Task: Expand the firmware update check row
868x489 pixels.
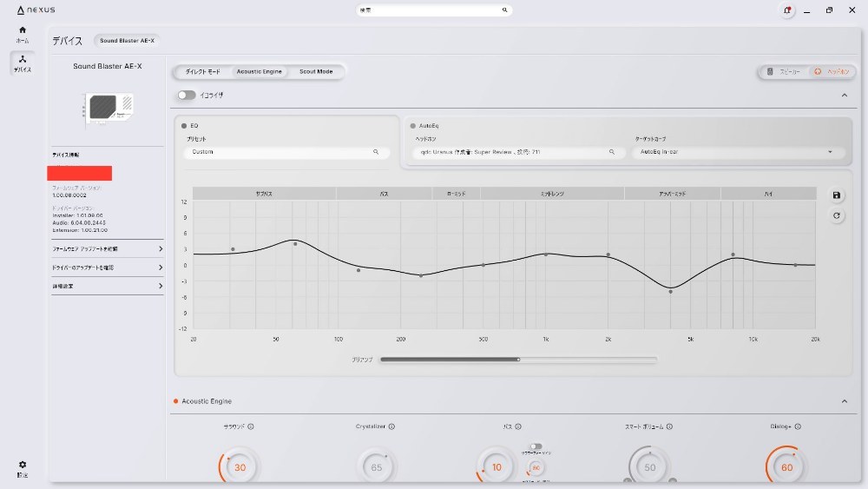Action: coord(108,249)
